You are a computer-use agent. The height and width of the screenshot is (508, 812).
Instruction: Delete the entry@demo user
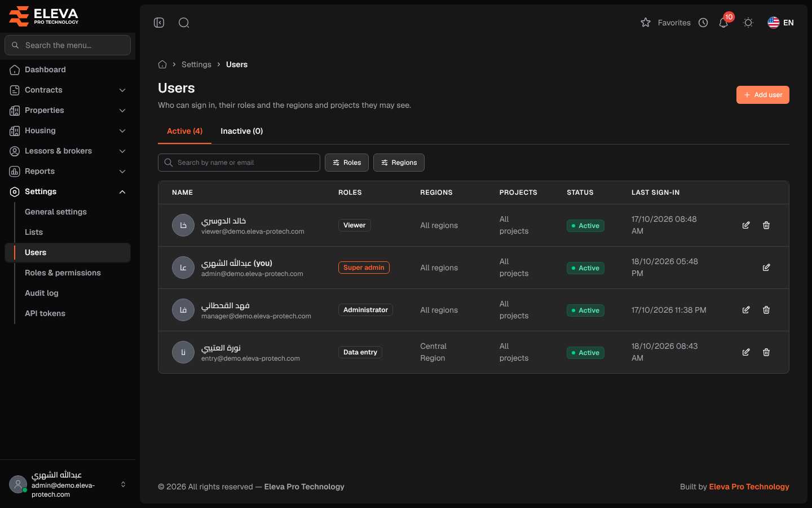(x=766, y=352)
